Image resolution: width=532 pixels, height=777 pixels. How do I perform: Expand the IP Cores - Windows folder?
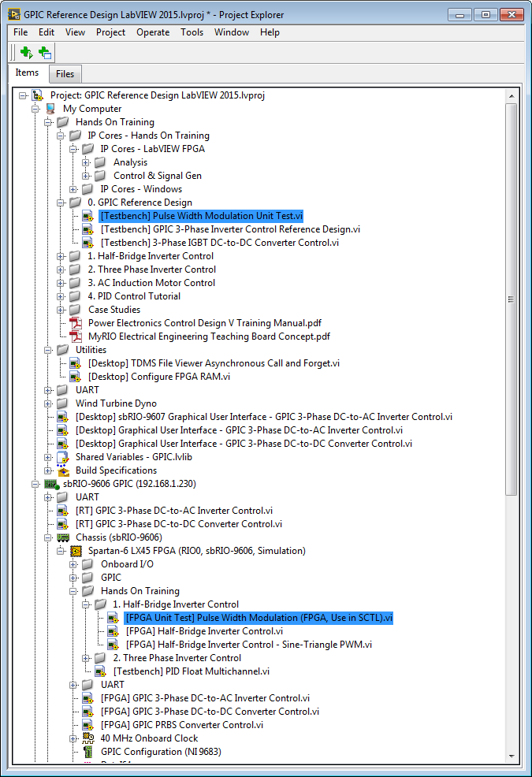pos(73,189)
